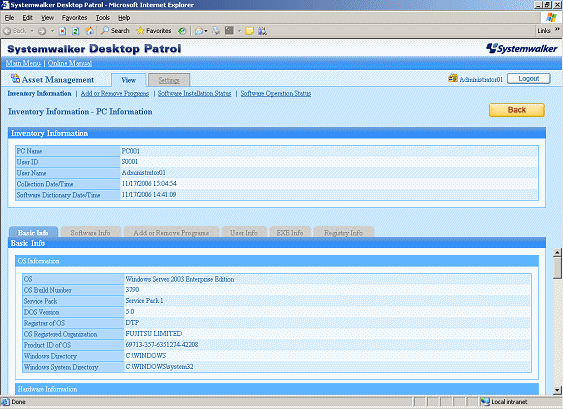Click the scroll up arrow of Basic Info panel

[557, 252]
